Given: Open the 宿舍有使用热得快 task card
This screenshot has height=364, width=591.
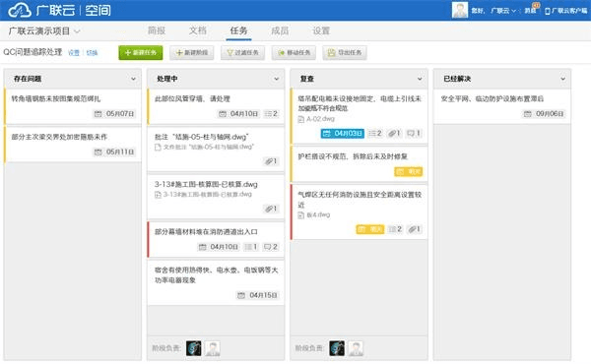Looking at the screenshot, I should click(216, 282).
